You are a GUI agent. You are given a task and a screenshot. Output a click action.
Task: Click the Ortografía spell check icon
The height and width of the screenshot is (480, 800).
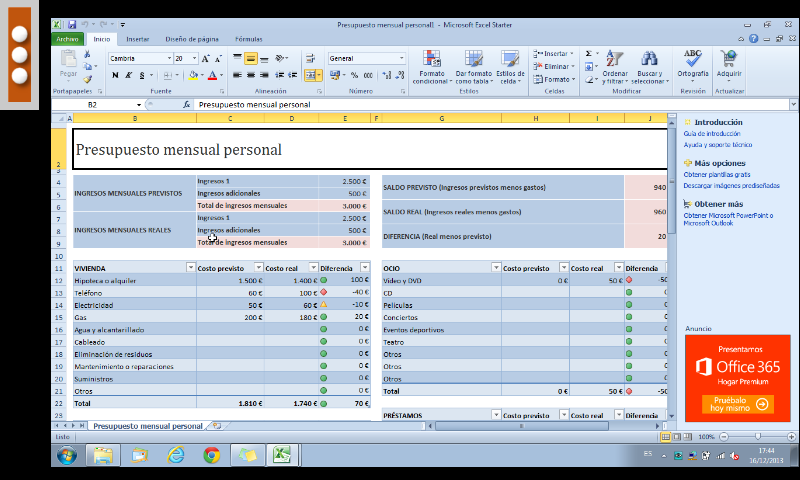692,61
